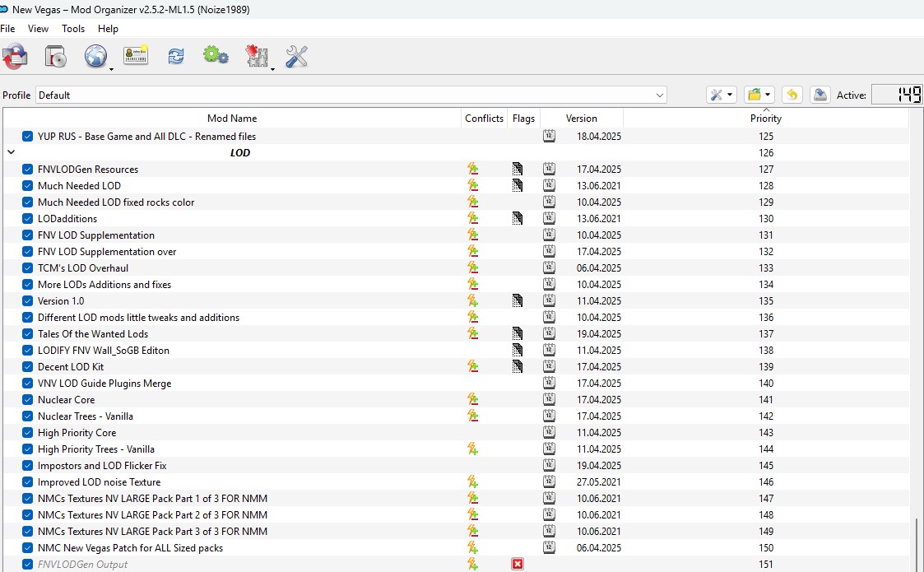Click the conflict icon on TCM's LOD Overhaul row
This screenshot has width=924, height=572.
point(472,268)
